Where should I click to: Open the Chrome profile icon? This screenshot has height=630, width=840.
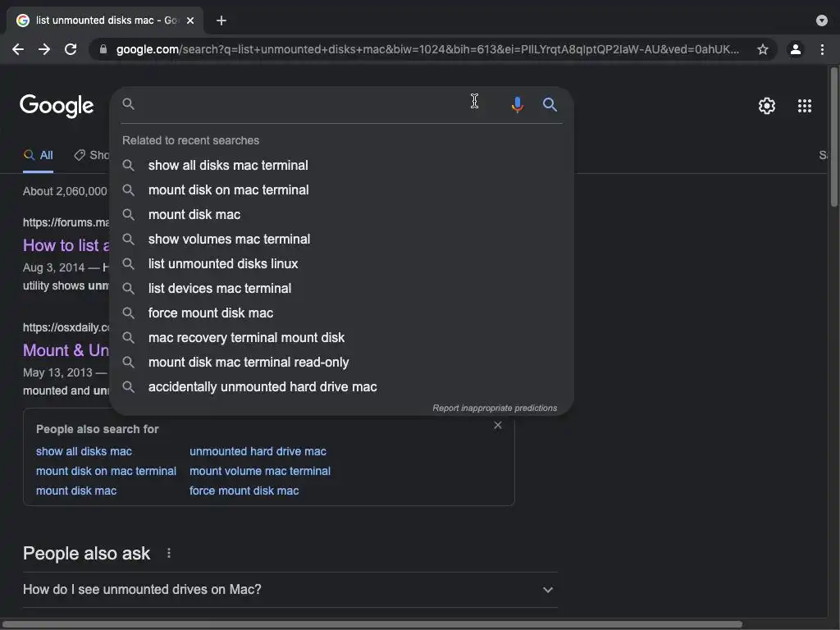click(796, 49)
